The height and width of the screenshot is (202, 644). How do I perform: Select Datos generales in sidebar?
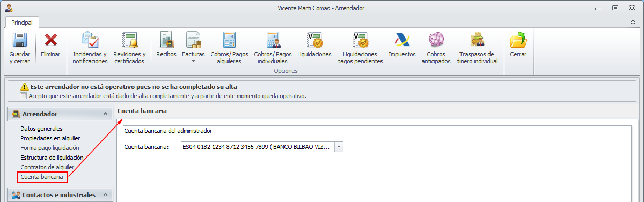41,129
